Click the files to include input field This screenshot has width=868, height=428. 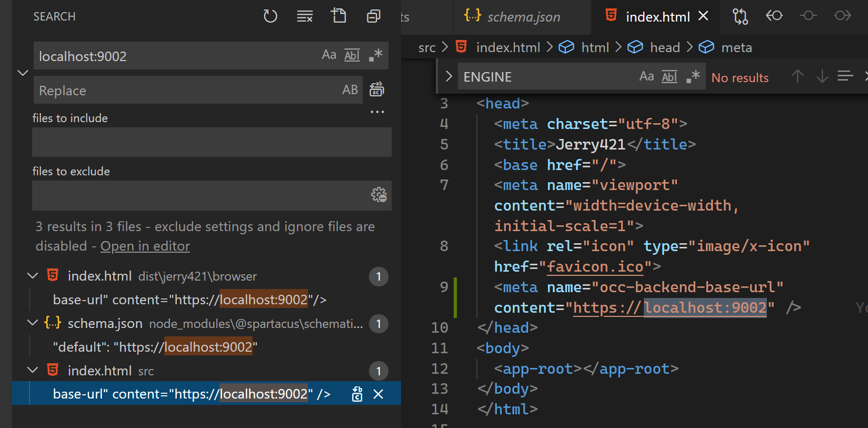212,142
